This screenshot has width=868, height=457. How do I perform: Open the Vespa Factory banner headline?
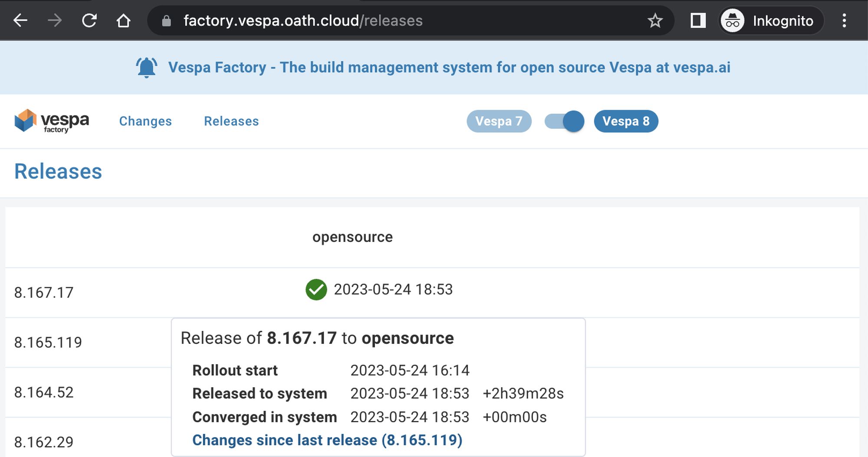(x=449, y=67)
